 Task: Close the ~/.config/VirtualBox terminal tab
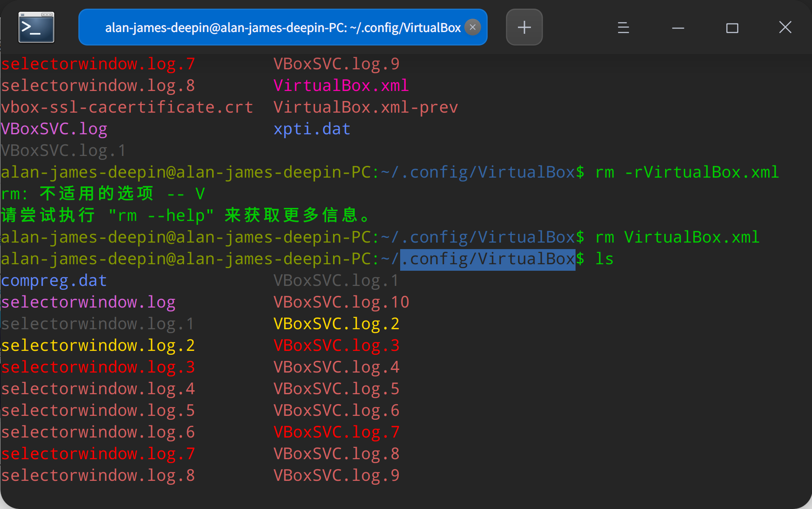point(472,27)
